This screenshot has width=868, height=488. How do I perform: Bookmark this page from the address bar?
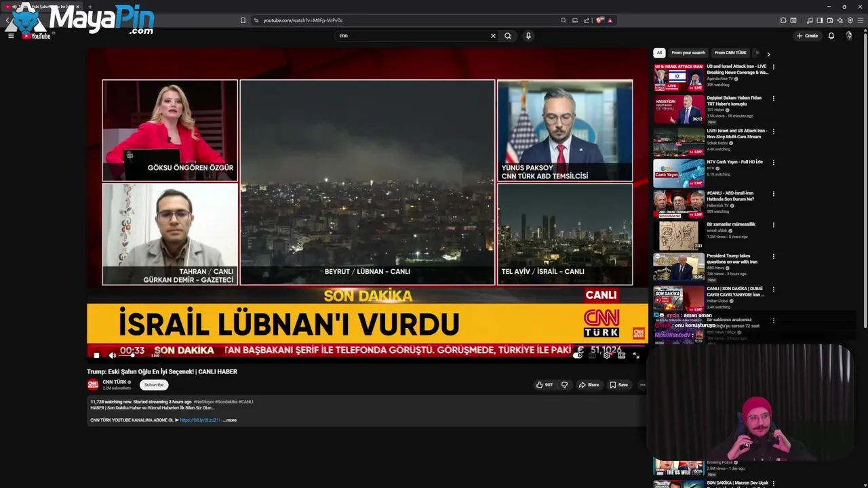(243, 20)
